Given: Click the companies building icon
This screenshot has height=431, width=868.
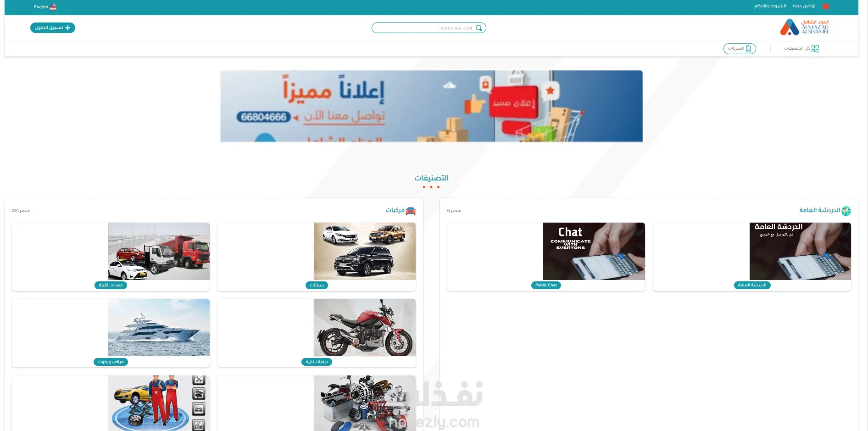Looking at the screenshot, I should coord(749,49).
